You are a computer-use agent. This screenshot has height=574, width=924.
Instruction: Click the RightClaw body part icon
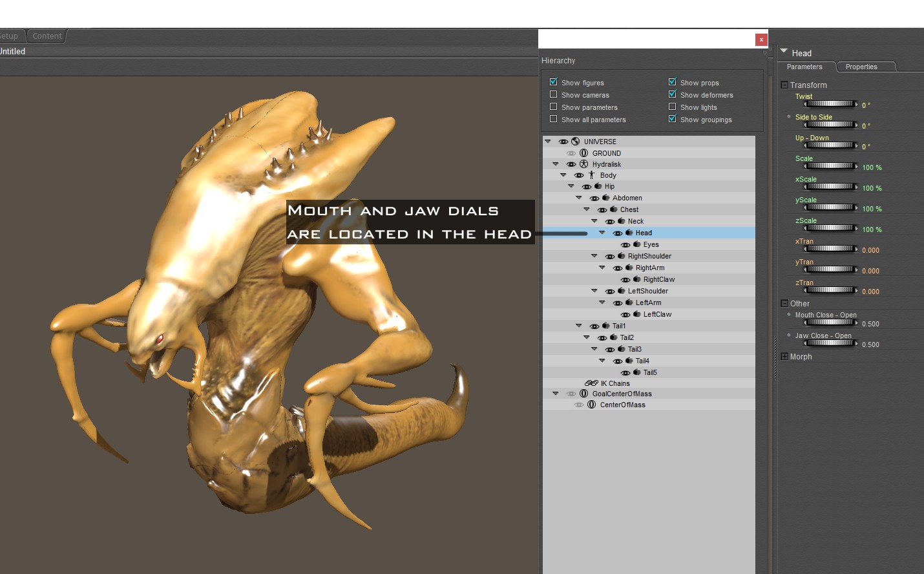pyautogui.click(x=637, y=279)
